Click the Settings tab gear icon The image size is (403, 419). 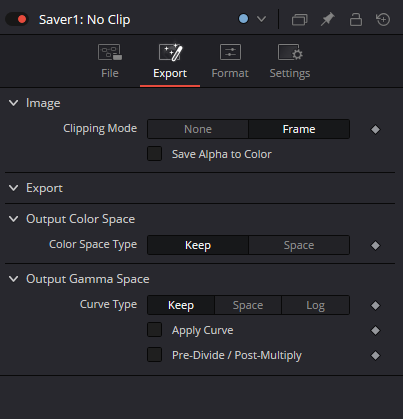tap(290, 52)
